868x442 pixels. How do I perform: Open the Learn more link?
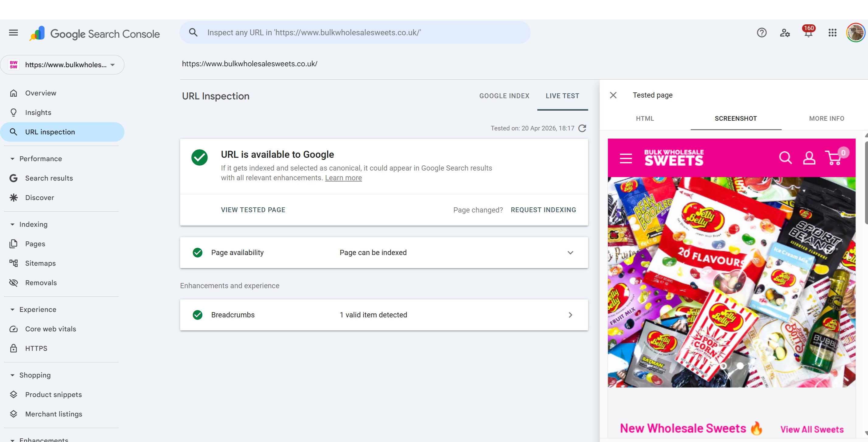coord(343,178)
